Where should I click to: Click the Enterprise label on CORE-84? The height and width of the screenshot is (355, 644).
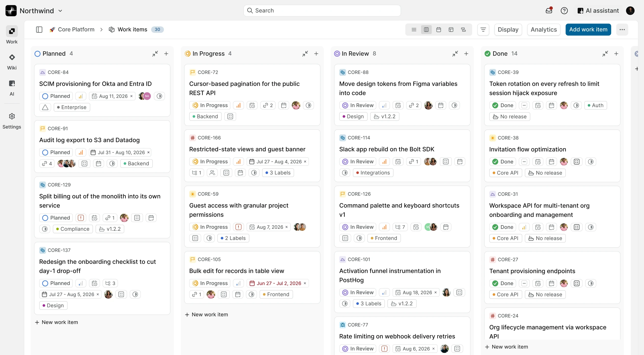(72, 107)
